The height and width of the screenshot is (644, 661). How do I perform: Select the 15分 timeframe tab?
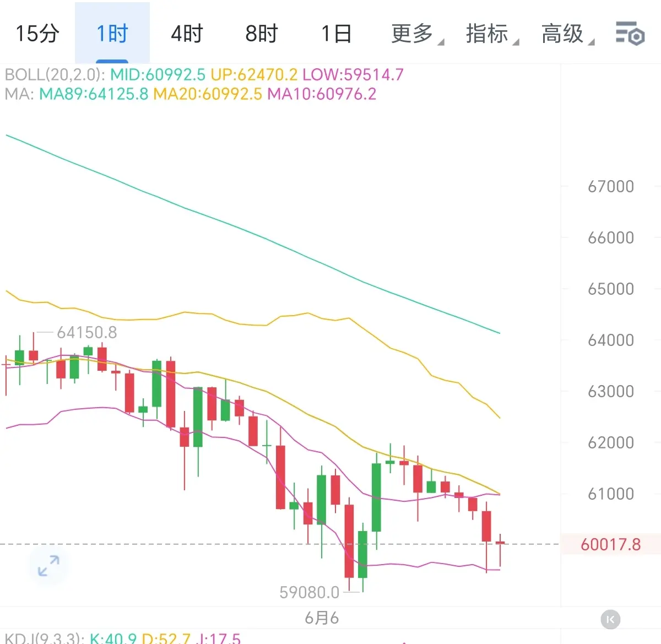pyautogui.click(x=37, y=34)
